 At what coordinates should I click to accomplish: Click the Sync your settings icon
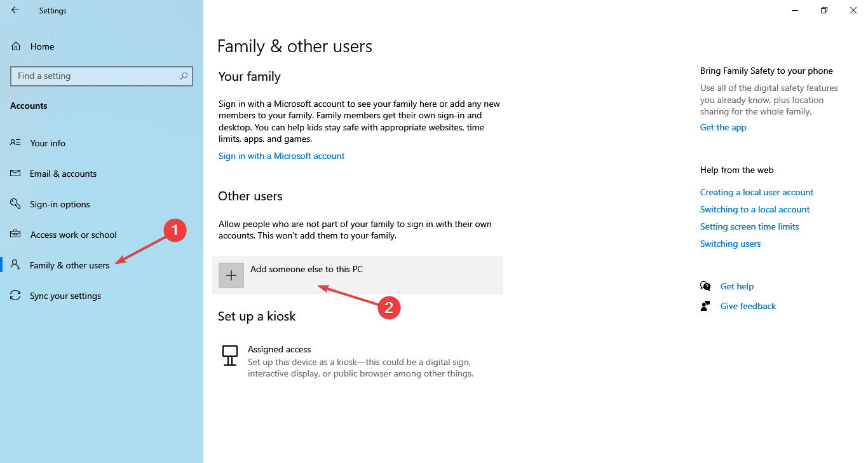click(x=16, y=296)
